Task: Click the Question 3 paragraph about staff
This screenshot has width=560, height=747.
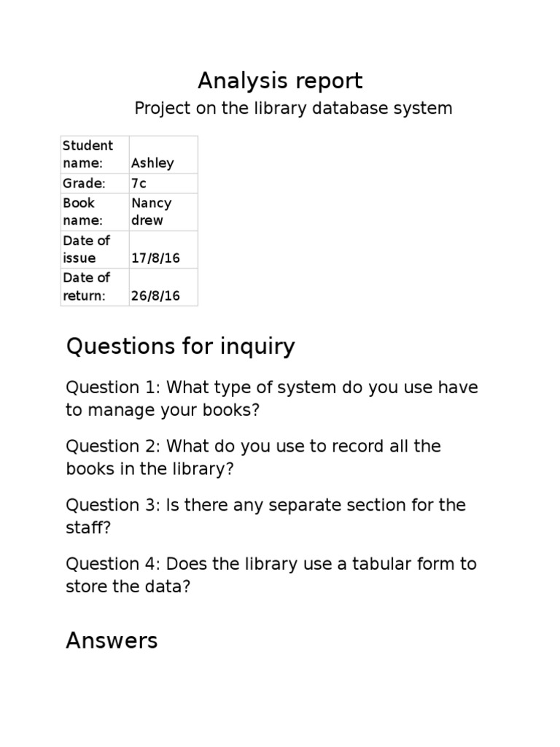Action: coord(265,516)
